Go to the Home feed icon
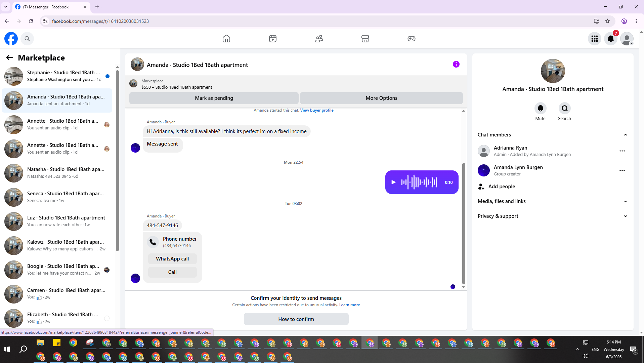This screenshot has height=363, width=644. pyautogui.click(x=226, y=39)
